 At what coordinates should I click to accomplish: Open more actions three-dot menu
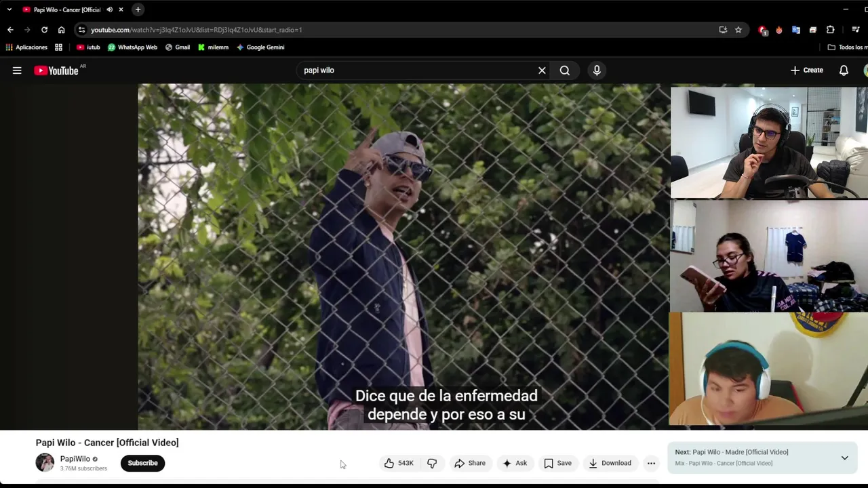coord(651,463)
